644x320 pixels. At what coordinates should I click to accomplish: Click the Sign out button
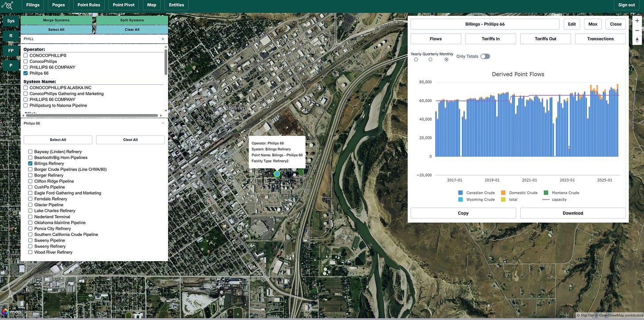click(x=627, y=5)
